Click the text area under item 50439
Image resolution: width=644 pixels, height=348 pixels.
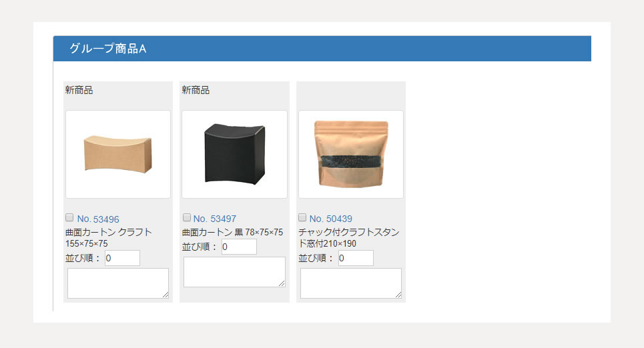point(351,283)
